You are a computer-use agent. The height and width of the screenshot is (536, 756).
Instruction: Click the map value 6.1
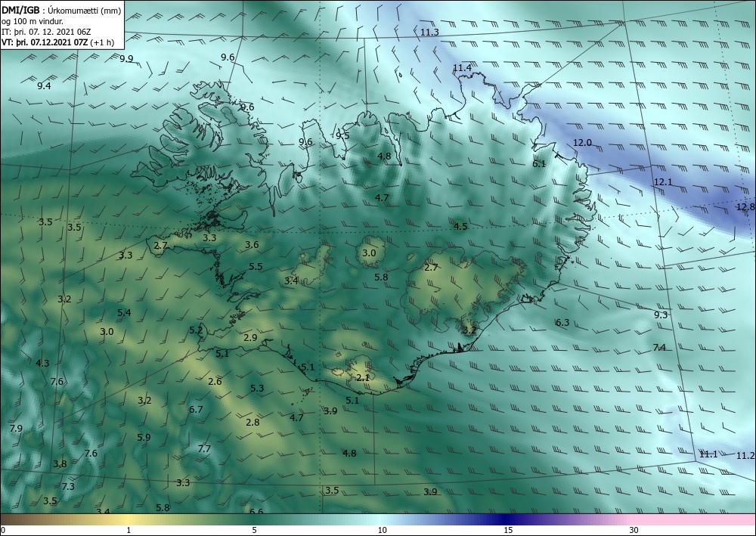539,163
